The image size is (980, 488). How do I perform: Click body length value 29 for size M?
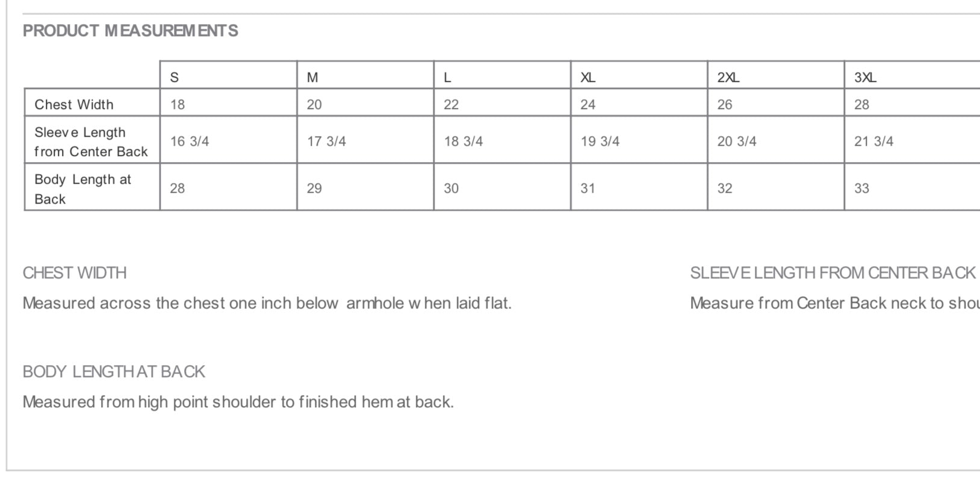314,189
